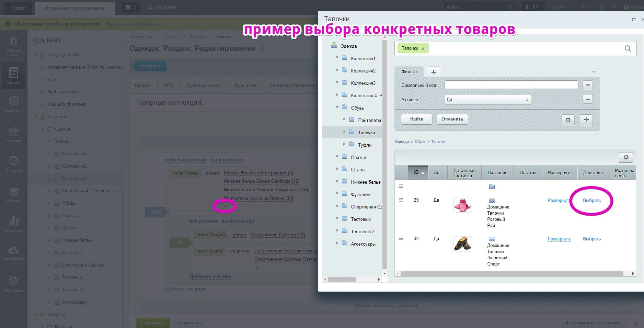Image resolution: width=644 pixels, height=328 pixels.
Task: Open the RU language dropdown
Action: point(585,6)
